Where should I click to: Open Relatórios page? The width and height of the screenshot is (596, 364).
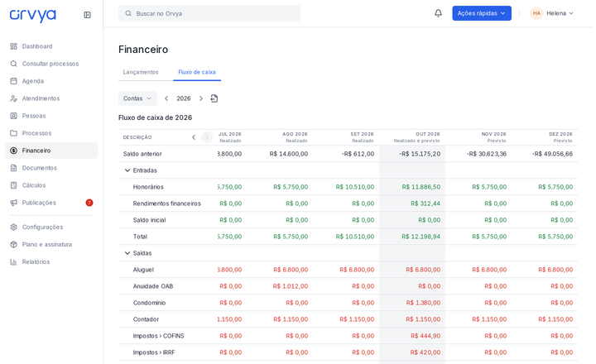coord(51,261)
